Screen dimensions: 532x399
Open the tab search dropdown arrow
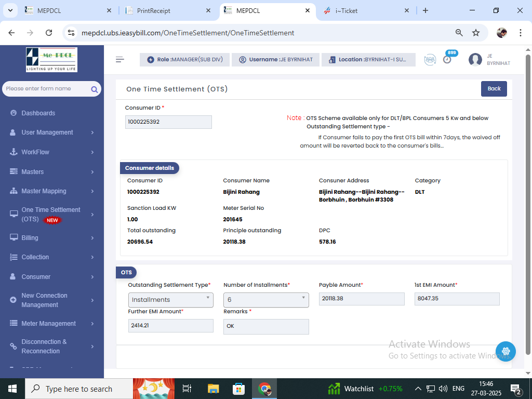tap(10, 10)
